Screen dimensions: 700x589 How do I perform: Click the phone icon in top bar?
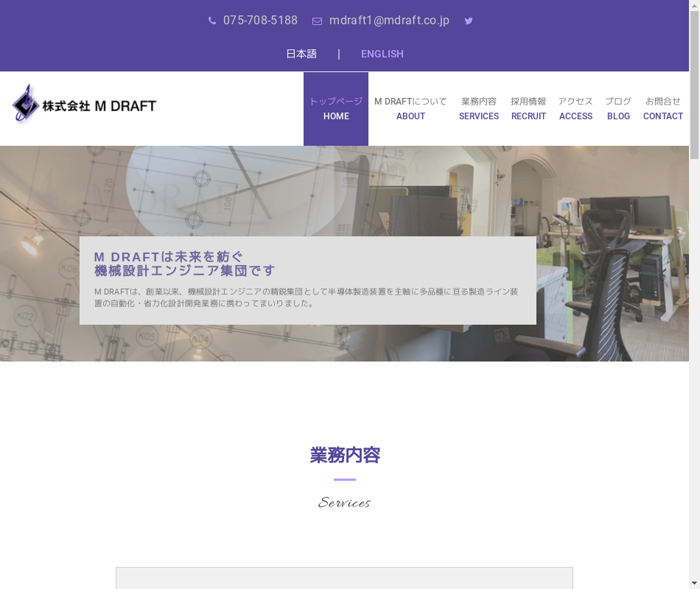pos(212,21)
